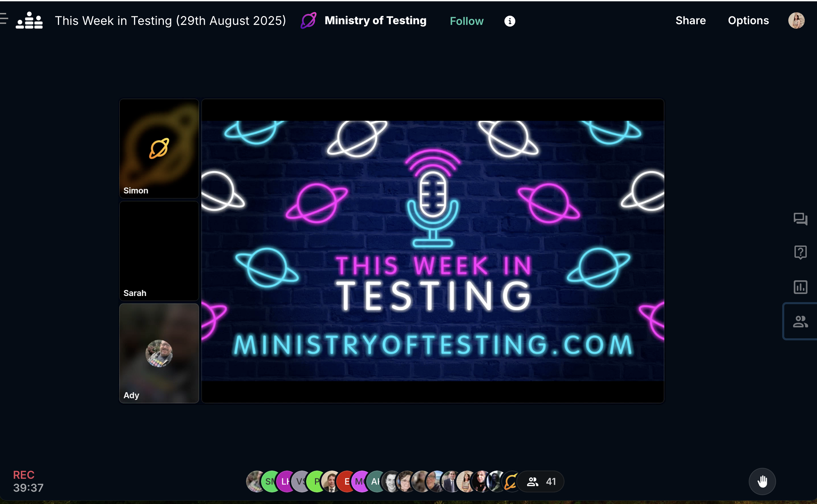Show session info via the info icon

[x=510, y=21]
